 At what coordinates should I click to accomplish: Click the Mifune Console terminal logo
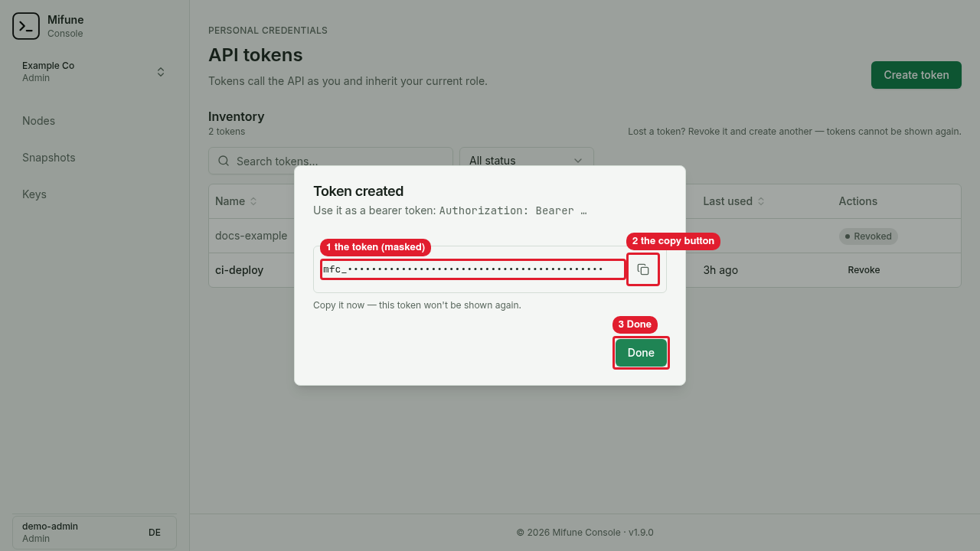pos(26,26)
